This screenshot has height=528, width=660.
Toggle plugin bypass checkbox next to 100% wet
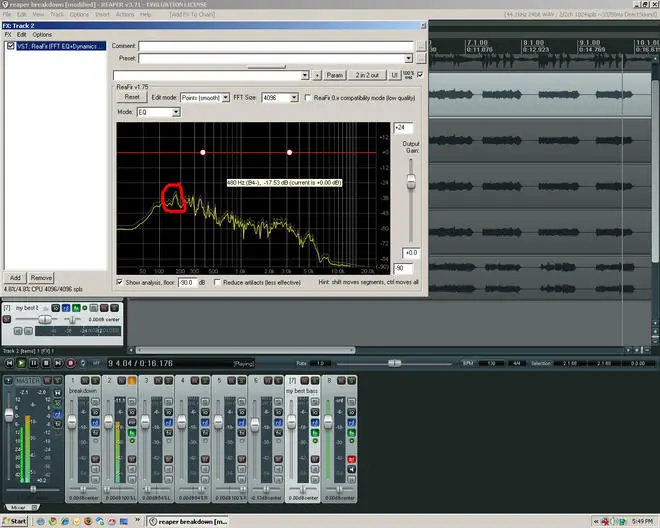[420, 75]
